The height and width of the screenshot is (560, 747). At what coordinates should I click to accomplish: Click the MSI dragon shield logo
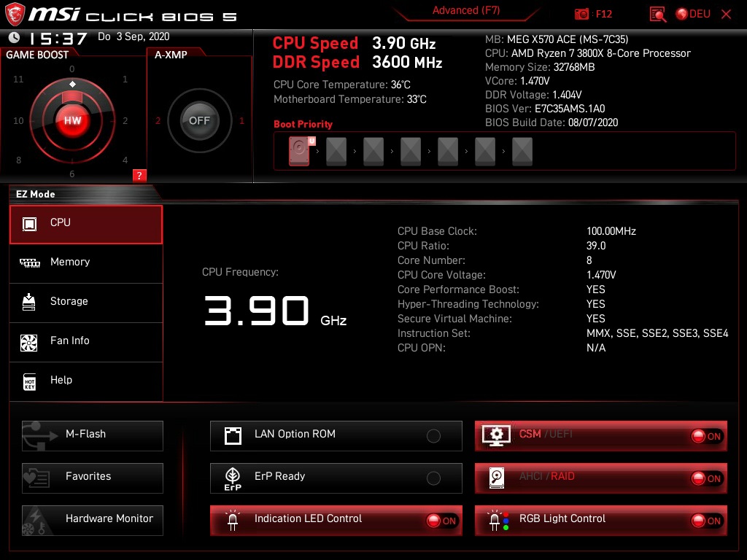pyautogui.click(x=15, y=14)
